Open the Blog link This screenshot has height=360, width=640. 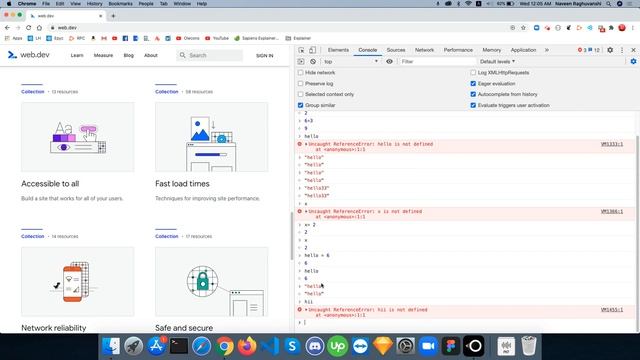129,55
